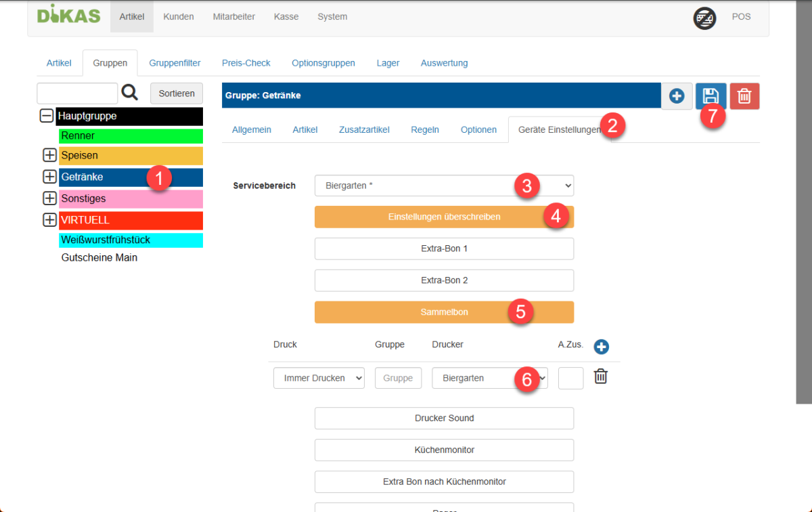Collapse the Hauptgruppe tree node
Viewport: 812px width, 512px height.
pyautogui.click(x=47, y=116)
